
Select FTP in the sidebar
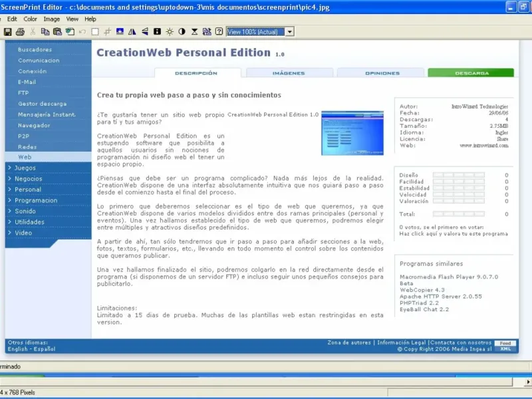[23, 93]
